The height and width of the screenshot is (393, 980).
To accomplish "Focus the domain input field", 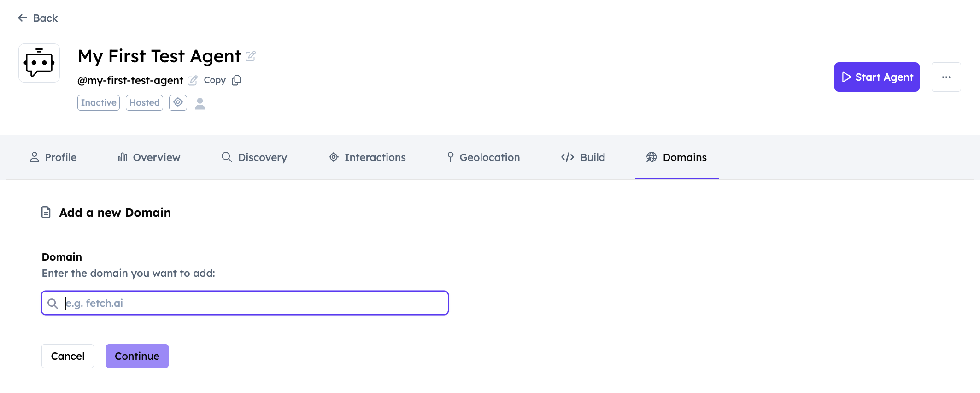I will click(253, 303).
